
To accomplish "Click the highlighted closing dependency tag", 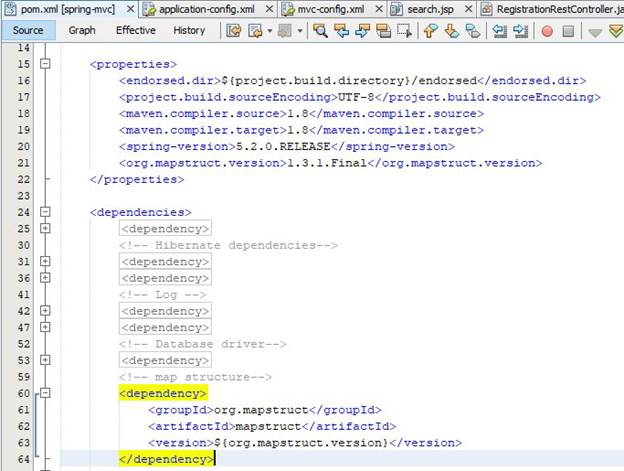I will pyautogui.click(x=166, y=459).
